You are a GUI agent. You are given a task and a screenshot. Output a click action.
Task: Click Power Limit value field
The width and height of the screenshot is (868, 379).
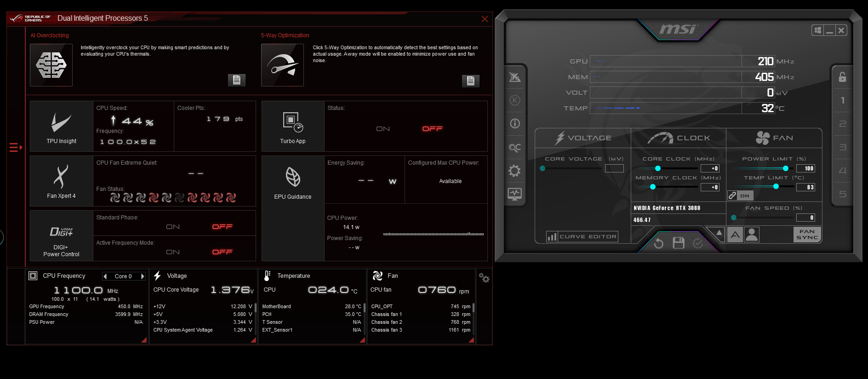805,168
